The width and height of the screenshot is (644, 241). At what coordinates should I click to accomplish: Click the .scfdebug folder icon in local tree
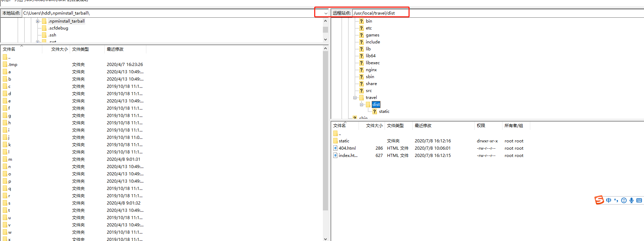[x=44, y=28]
